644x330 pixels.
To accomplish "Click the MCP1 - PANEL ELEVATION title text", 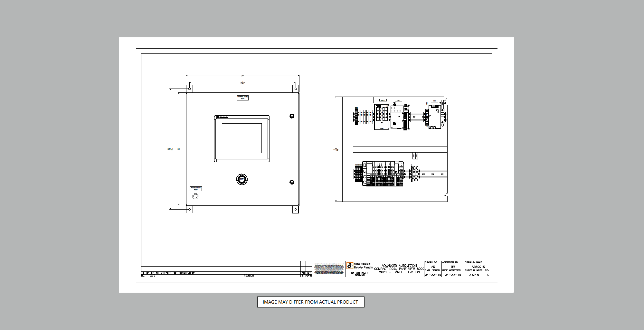I will click(x=399, y=272).
